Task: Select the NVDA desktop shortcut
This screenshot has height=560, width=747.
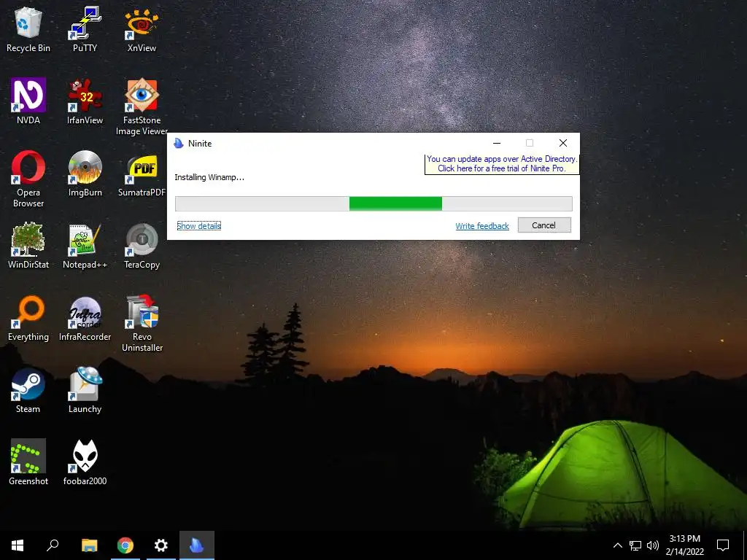Action: pos(28,101)
